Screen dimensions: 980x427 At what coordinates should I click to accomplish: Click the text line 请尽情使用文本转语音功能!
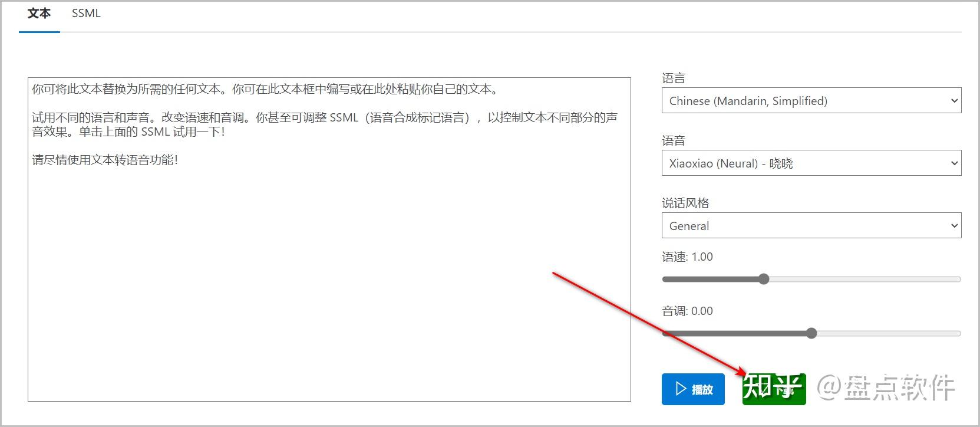105,160
